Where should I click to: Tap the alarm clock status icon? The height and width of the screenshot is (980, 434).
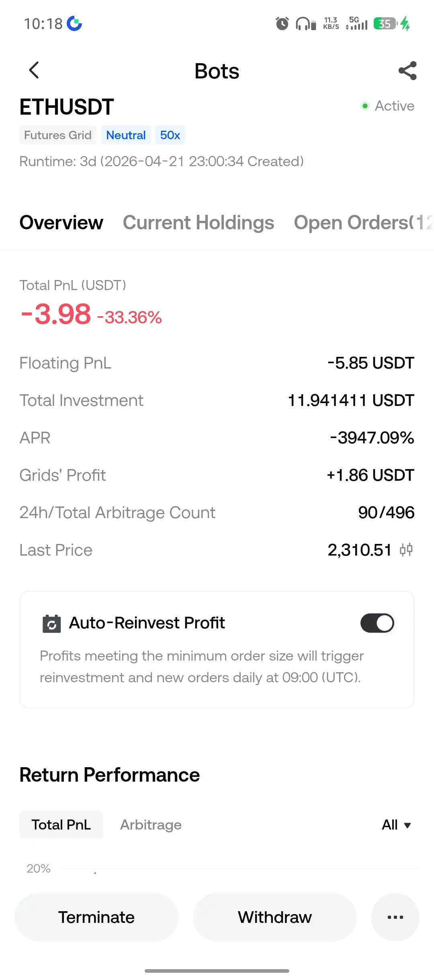282,24
